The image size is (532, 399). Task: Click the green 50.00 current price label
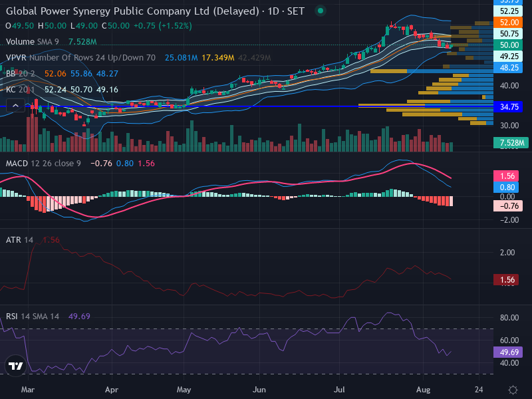point(508,45)
